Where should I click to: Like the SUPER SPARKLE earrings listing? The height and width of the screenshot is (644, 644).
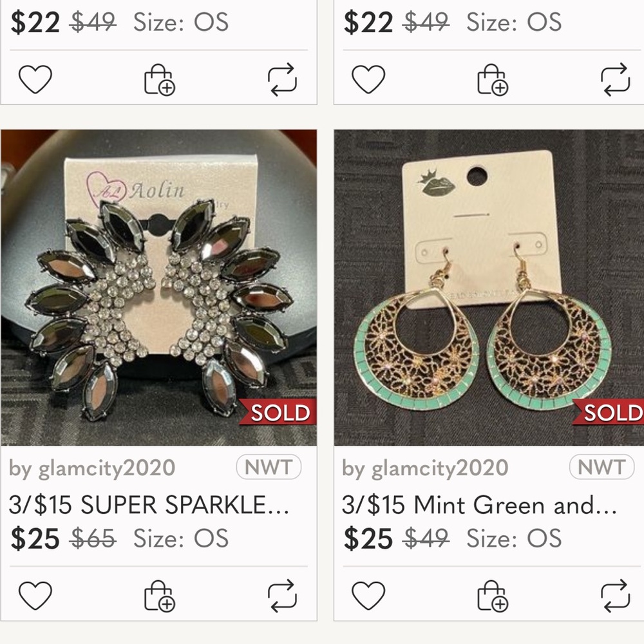coord(35,595)
